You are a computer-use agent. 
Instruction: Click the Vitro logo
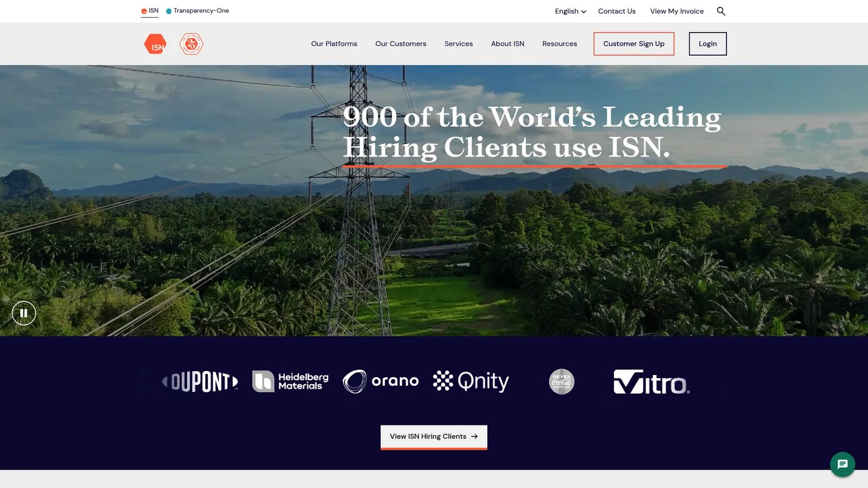652,382
